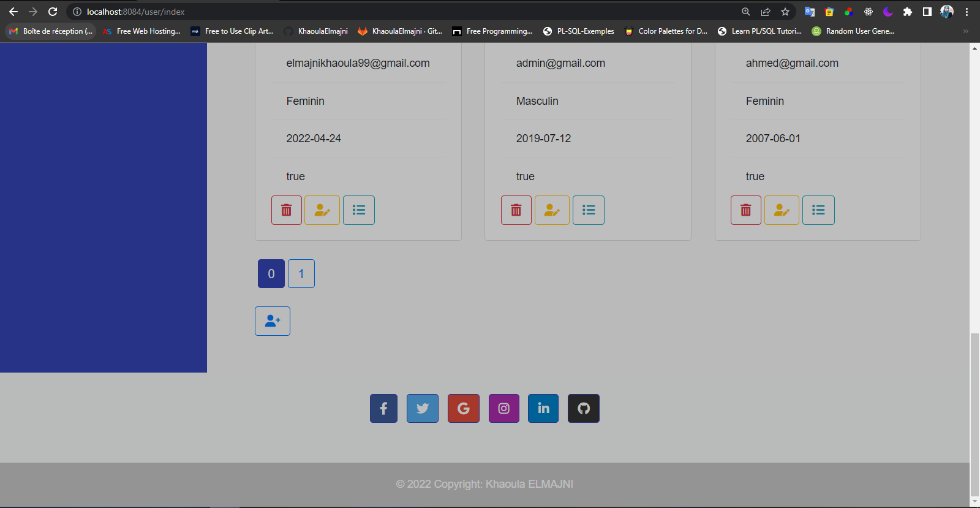This screenshot has width=980, height=508.
Task: Open the Instagram social link
Action: [x=504, y=408]
